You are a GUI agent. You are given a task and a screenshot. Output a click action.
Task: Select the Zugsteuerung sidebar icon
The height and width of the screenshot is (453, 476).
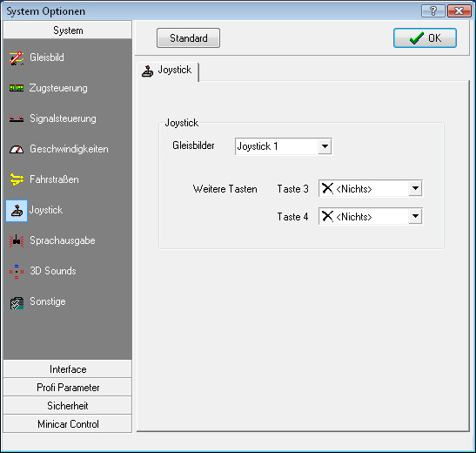click(x=17, y=88)
